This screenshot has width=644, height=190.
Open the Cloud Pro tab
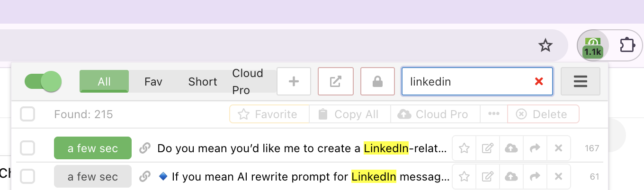point(248,81)
